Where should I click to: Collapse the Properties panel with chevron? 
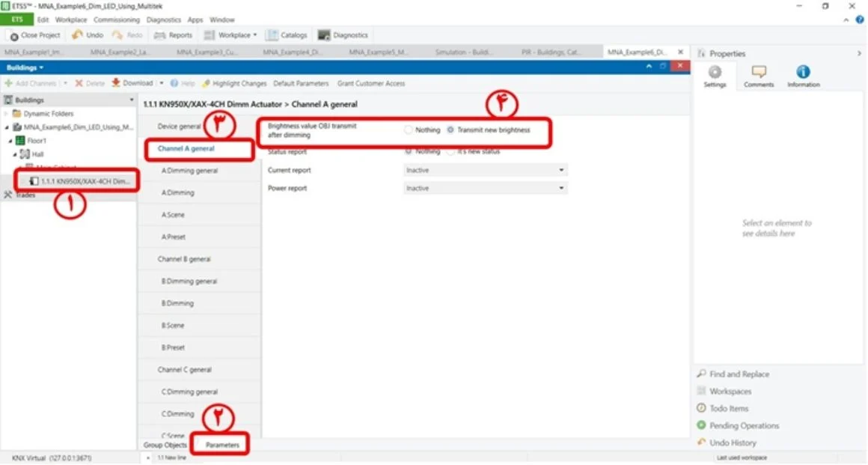coord(859,54)
